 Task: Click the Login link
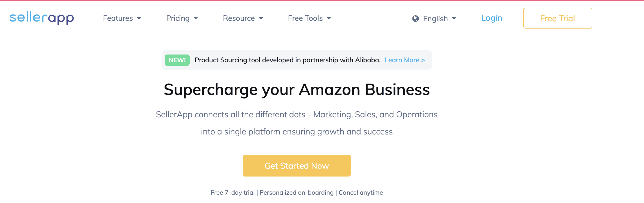pos(491,18)
